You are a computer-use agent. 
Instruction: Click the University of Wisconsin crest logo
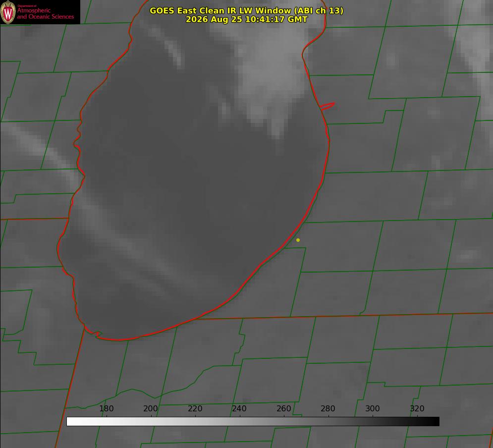tap(8, 12)
